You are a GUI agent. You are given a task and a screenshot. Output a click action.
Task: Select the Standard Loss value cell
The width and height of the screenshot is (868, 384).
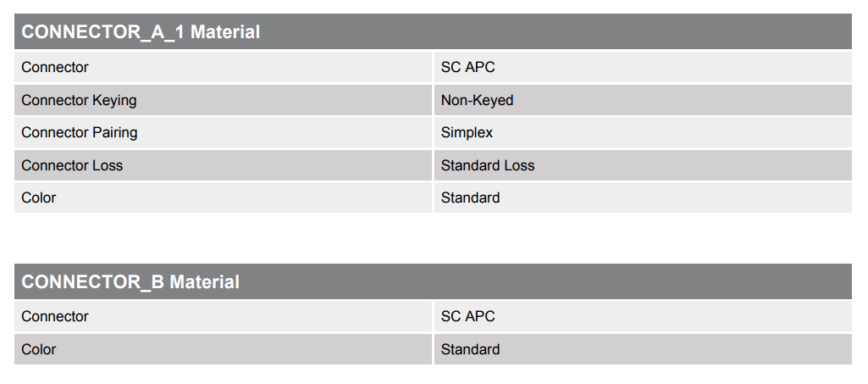488,165
